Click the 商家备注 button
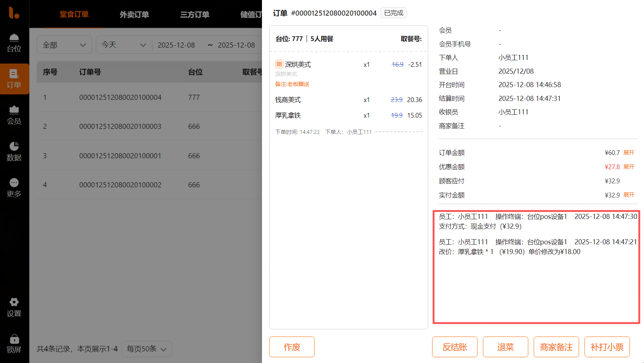 point(556,347)
